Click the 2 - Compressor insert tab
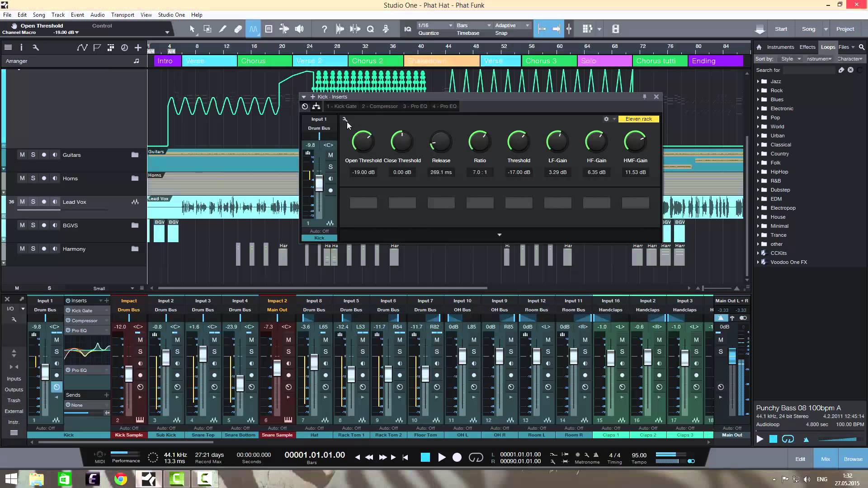868x488 pixels. click(x=379, y=106)
